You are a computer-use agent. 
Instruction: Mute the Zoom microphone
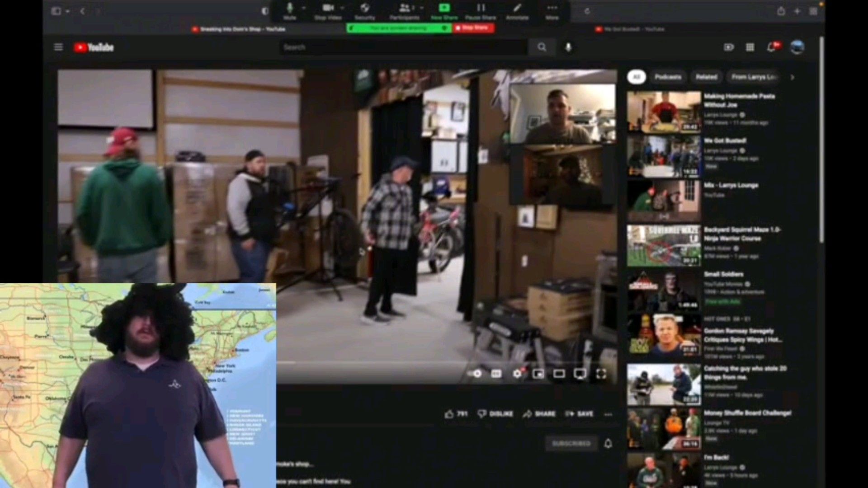290,11
